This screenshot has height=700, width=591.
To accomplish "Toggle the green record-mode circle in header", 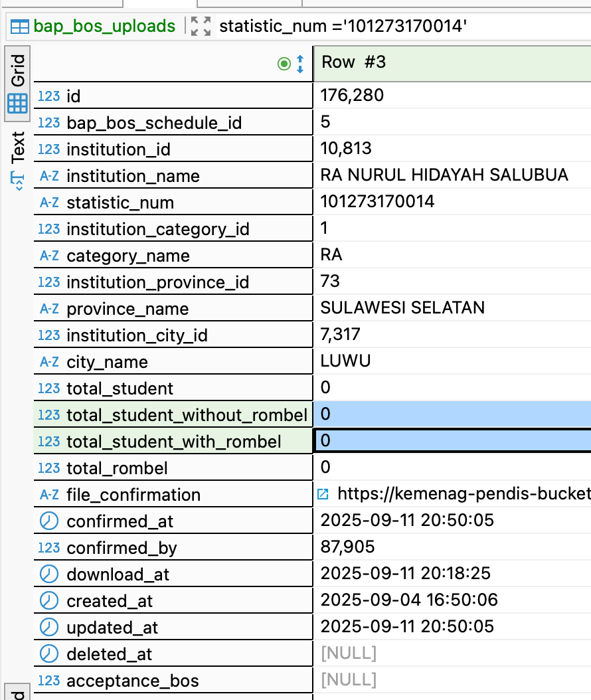I will pos(284,64).
